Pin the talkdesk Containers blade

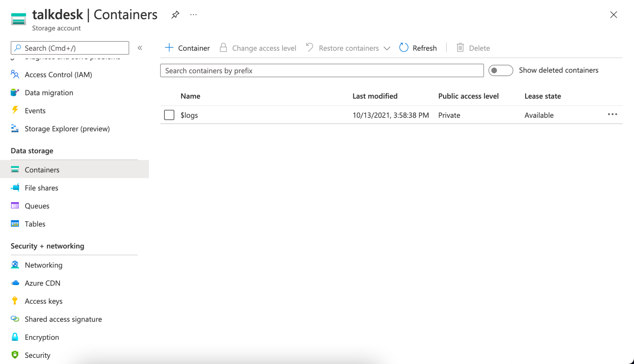[x=175, y=15]
